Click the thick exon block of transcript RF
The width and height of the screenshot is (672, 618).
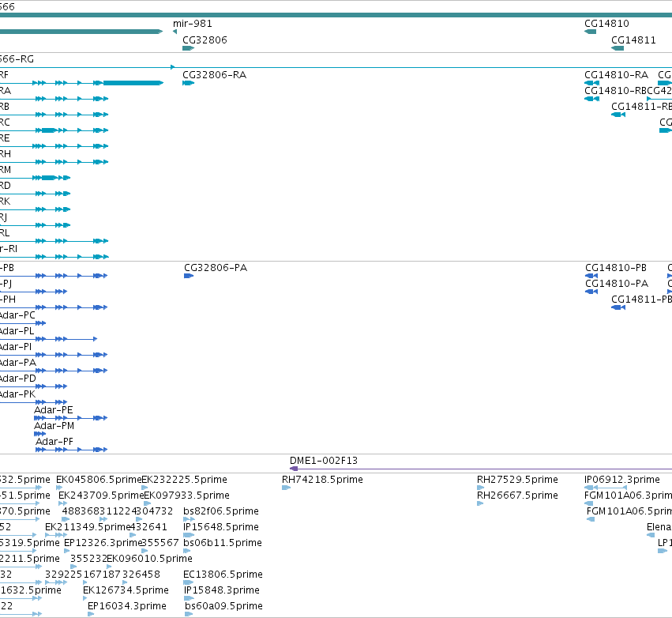[x=133, y=83]
